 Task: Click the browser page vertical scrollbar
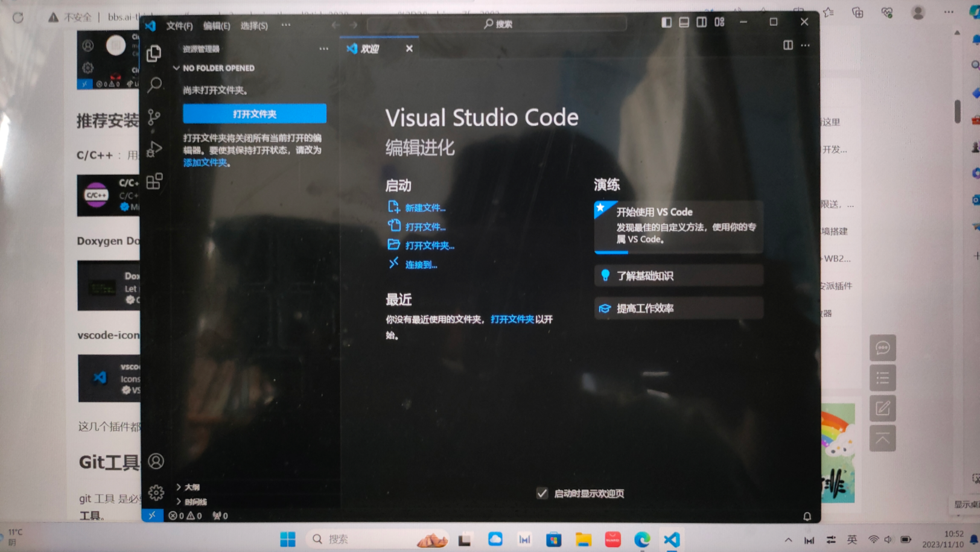[x=958, y=112]
